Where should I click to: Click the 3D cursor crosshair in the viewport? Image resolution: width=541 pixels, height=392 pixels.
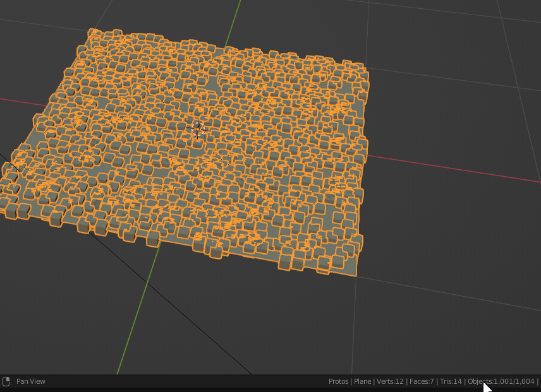click(x=198, y=129)
